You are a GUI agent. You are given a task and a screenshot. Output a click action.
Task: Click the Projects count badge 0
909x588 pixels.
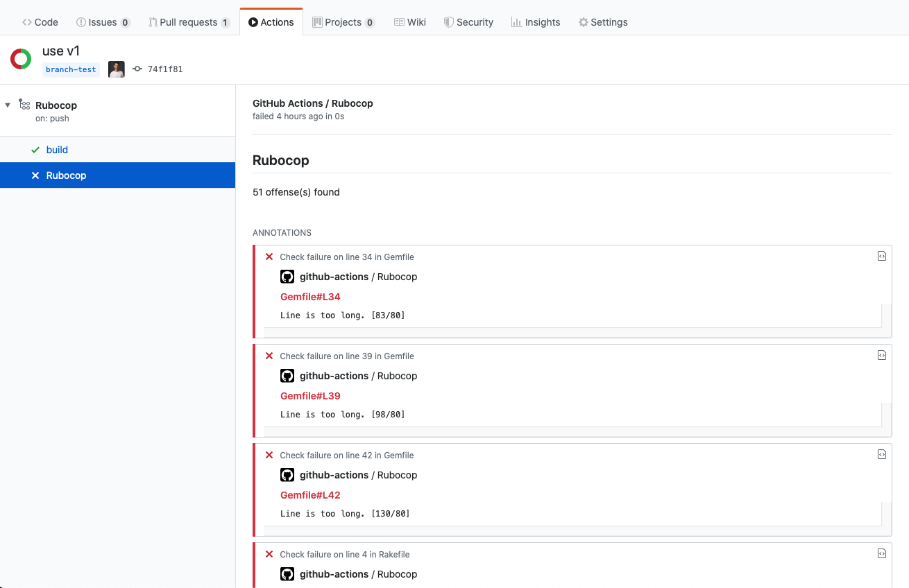[x=370, y=23]
